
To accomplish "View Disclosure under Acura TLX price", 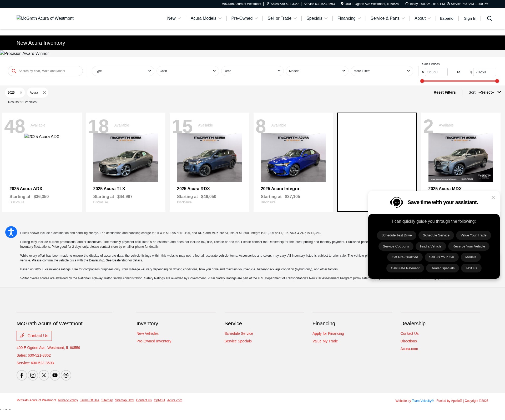I will [x=100, y=202].
